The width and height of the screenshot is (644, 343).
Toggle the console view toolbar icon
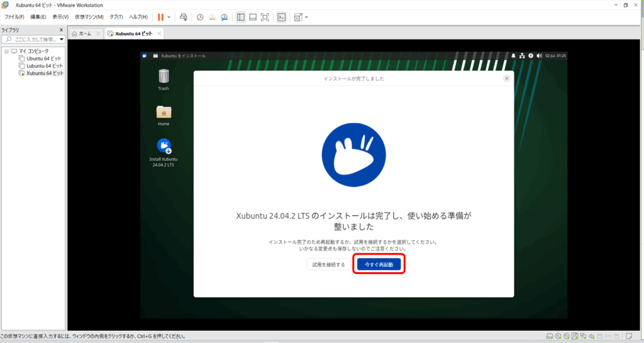click(x=282, y=17)
